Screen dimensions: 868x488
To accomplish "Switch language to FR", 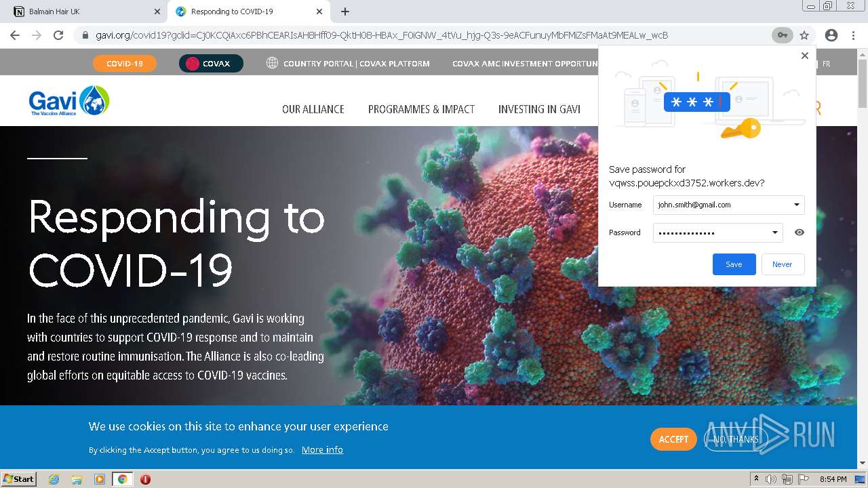I will click(x=826, y=64).
